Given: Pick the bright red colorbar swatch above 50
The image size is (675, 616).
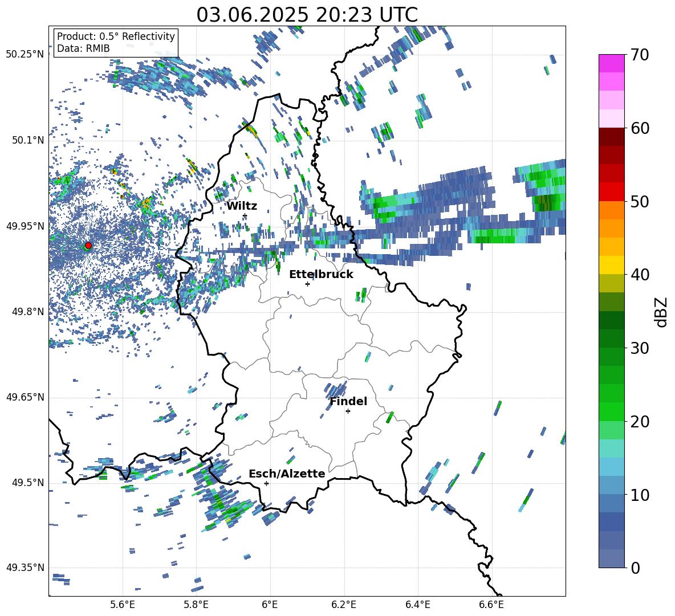Looking at the screenshot, I should [x=611, y=192].
